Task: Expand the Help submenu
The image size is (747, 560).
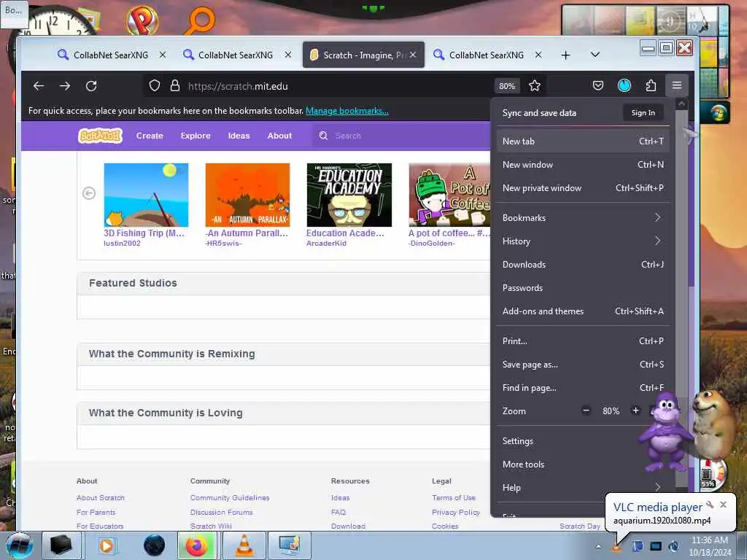Action: [583, 488]
